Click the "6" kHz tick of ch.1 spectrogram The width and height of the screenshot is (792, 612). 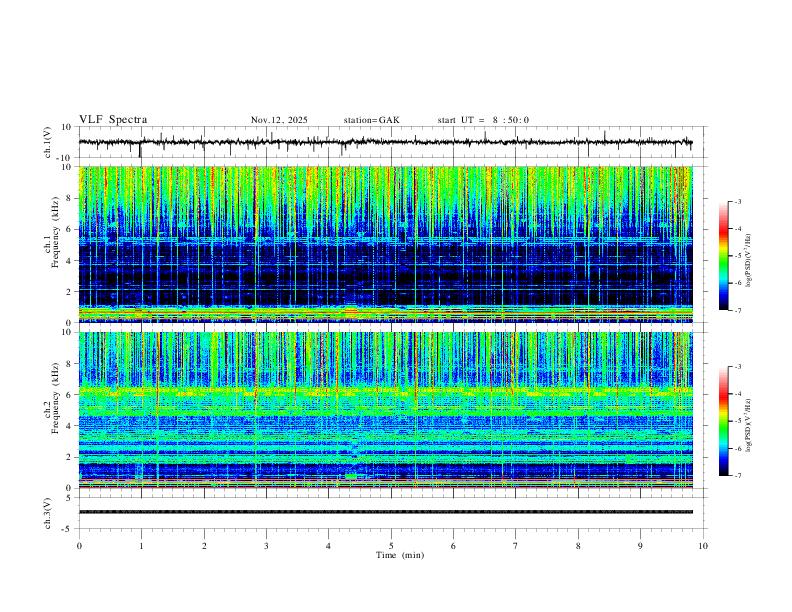pos(69,229)
